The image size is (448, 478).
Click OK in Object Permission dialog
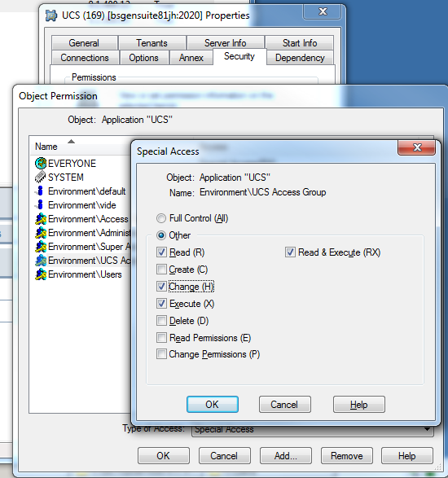click(163, 456)
